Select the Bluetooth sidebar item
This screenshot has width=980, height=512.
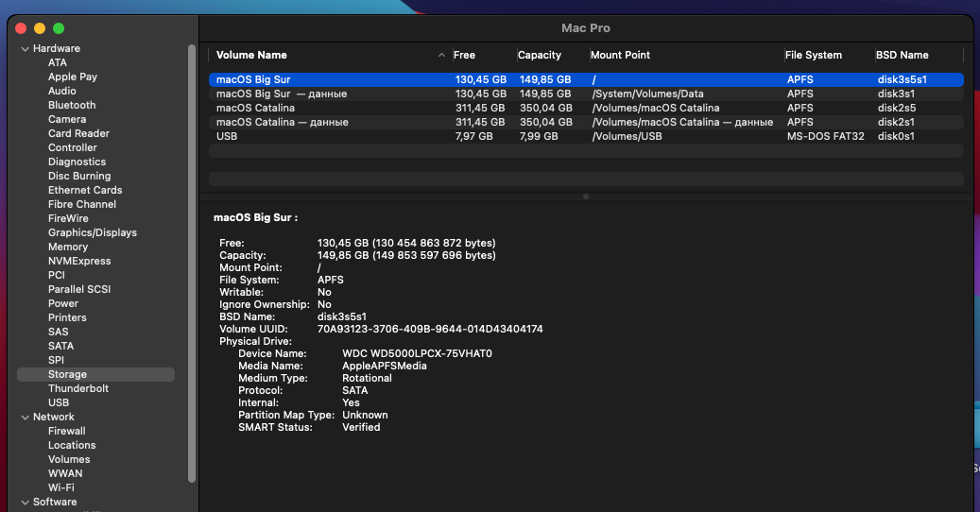72,105
